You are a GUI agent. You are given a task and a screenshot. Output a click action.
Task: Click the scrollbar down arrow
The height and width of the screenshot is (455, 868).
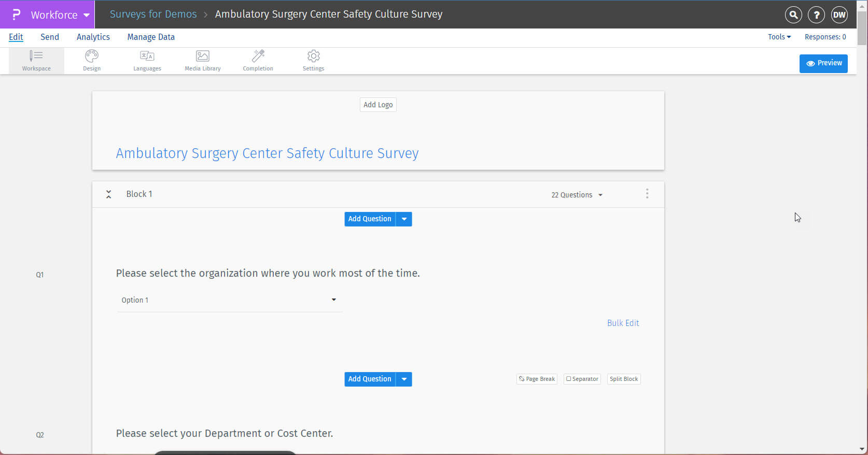point(862,449)
